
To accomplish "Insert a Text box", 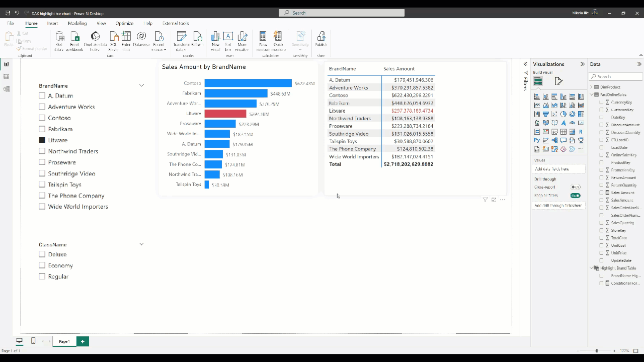I will coord(228,41).
